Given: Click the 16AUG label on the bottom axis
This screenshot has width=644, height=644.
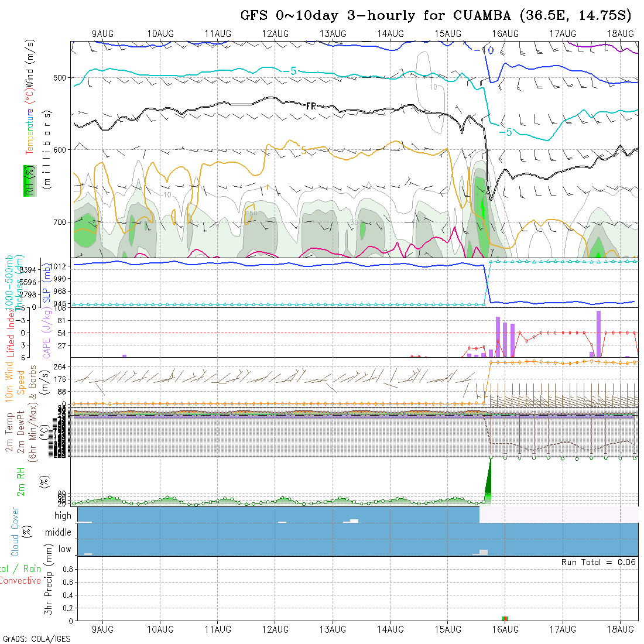Looking at the screenshot, I should coord(505,629).
